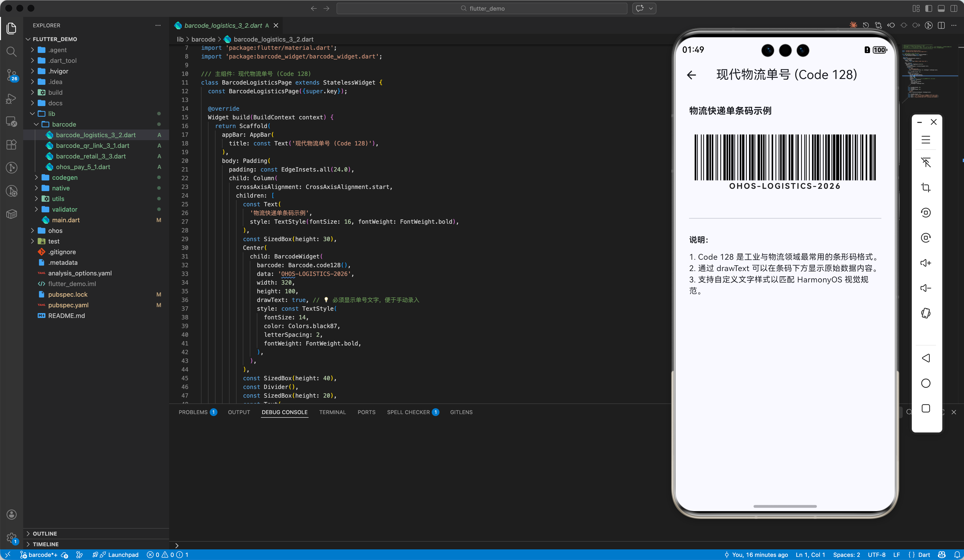This screenshot has height=560, width=964.
Task: Switch to the PROBLEMS tab
Action: click(x=193, y=412)
